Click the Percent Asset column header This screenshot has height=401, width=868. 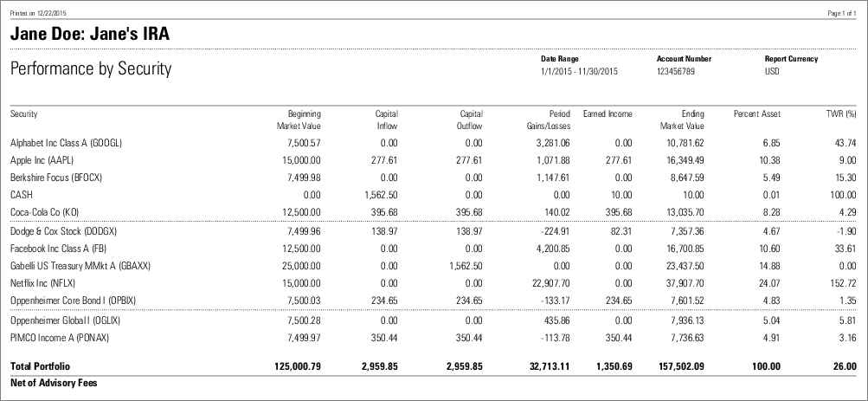(756, 113)
